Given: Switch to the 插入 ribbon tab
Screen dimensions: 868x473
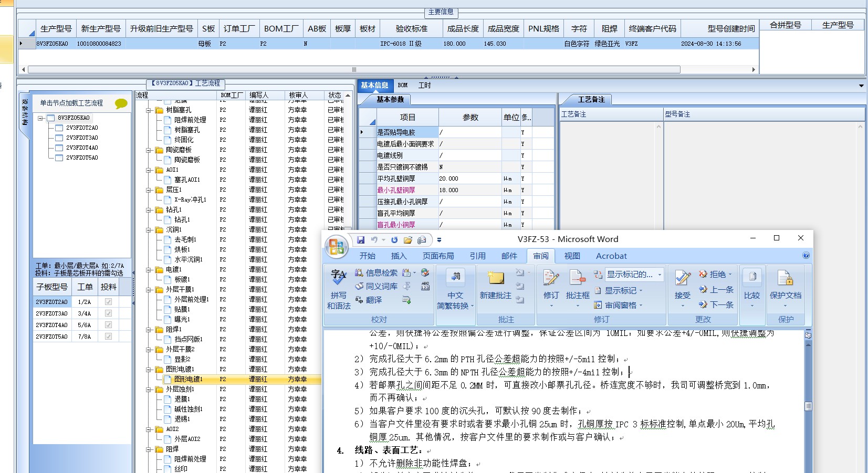Looking at the screenshot, I should [399, 256].
